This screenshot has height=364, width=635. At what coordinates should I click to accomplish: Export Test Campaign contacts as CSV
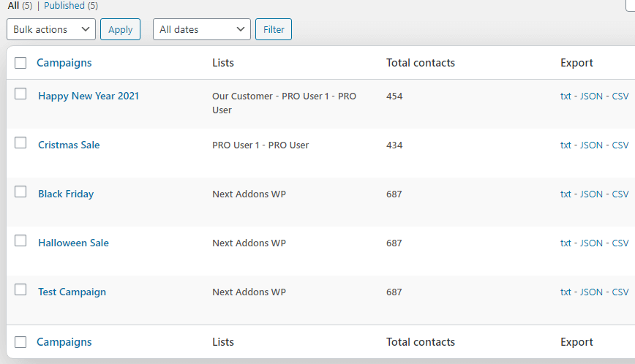620,292
